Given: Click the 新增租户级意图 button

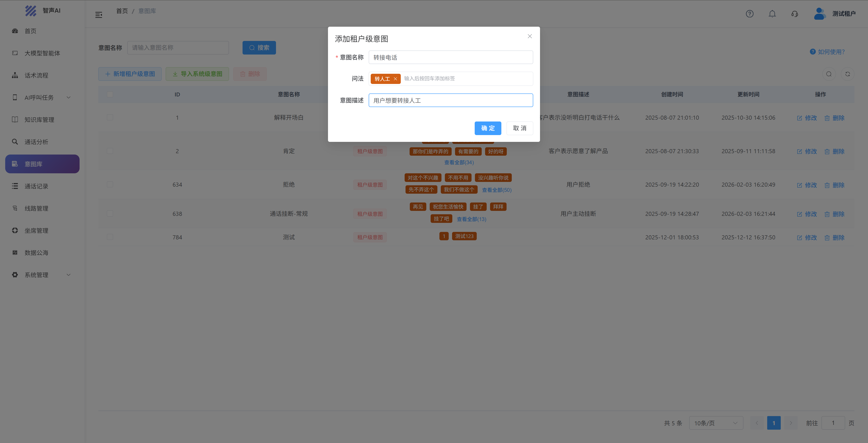Looking at the screenshot, I should point(130,74).
